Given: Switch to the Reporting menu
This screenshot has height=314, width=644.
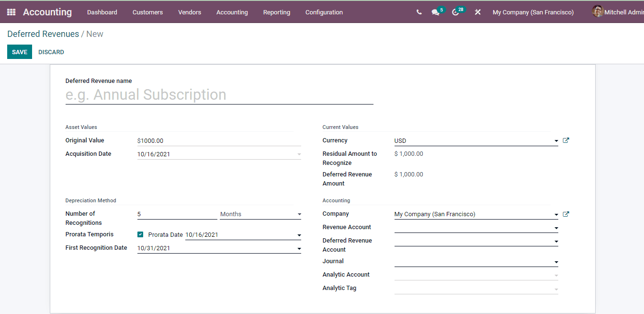Looking at the screenshot, I should [x=277, y=12].
